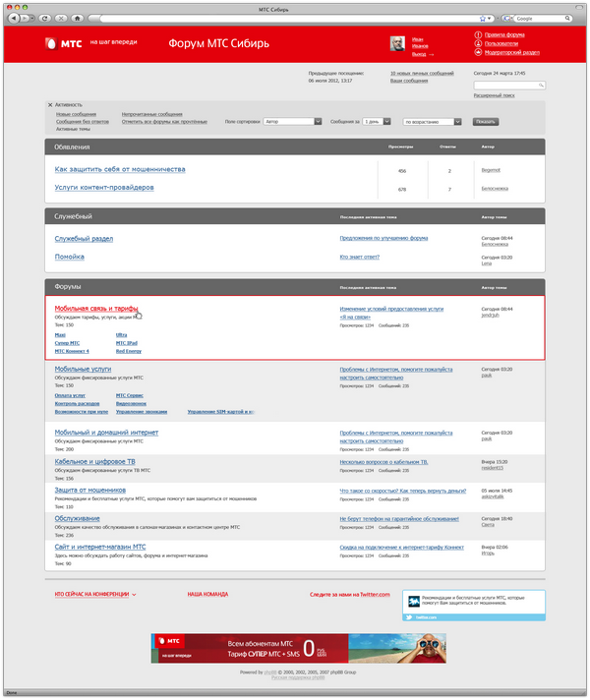The width and height of the screenshot is (590, 700).
Task: Click in the browser Google search field
Action: 546,19
